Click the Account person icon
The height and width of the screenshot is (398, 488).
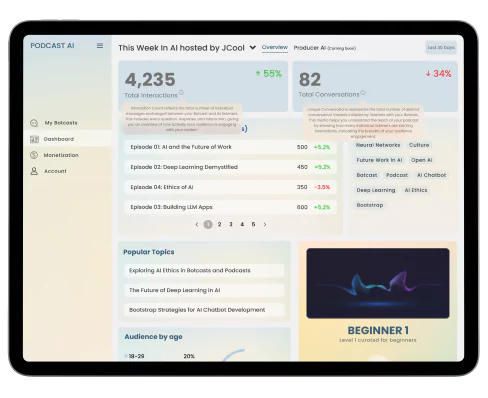[x=34, y=171]
